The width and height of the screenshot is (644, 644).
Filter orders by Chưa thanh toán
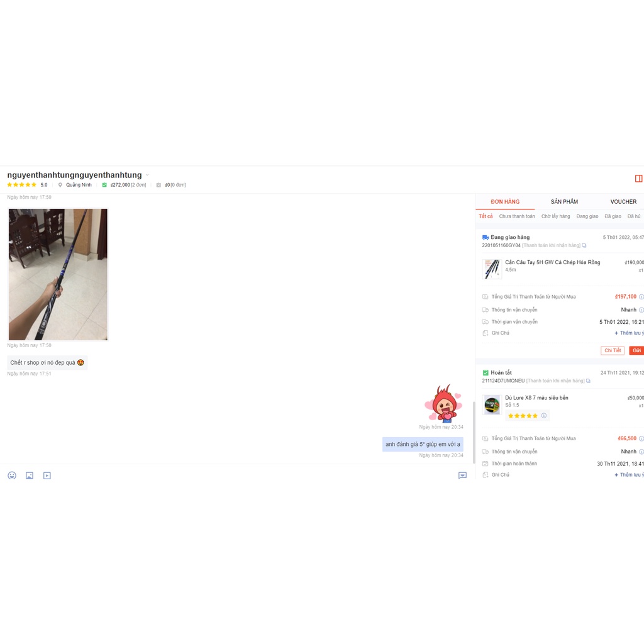point(517,216)
